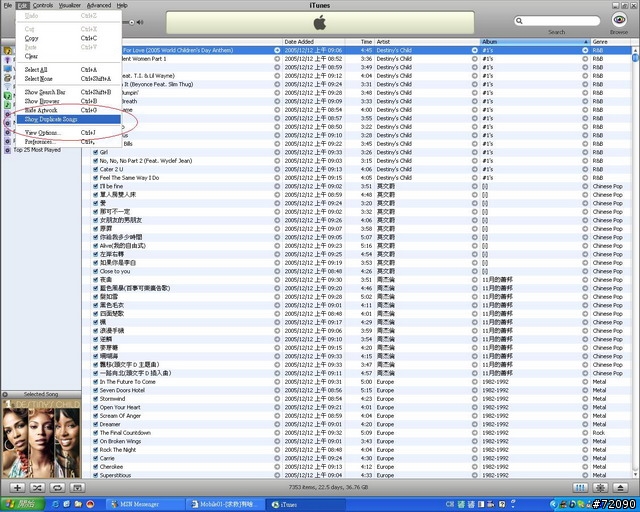The image size is (640, 512).
Task: Open the search magnifier dropdown
Action: [x=519, y=21]
